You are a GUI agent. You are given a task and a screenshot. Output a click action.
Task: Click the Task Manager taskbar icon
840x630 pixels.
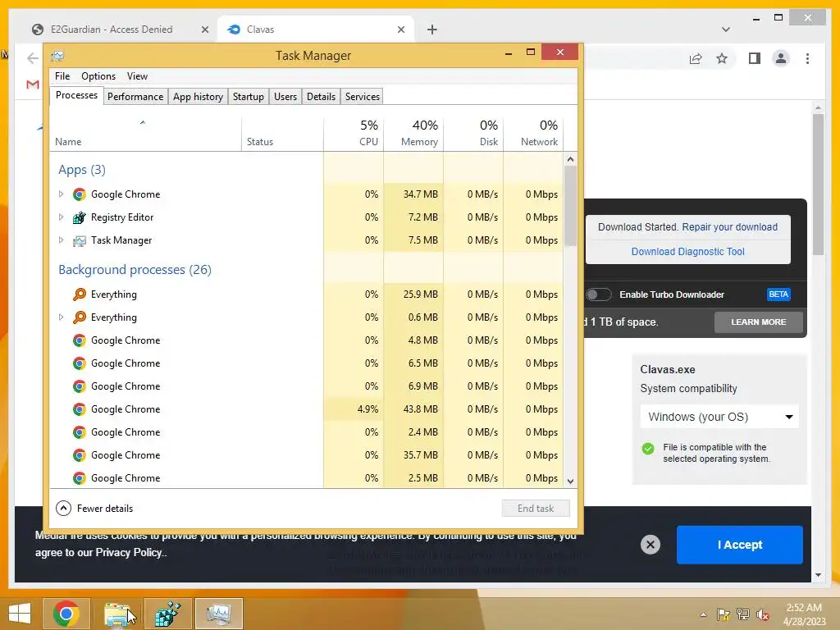tap(218, 614)
